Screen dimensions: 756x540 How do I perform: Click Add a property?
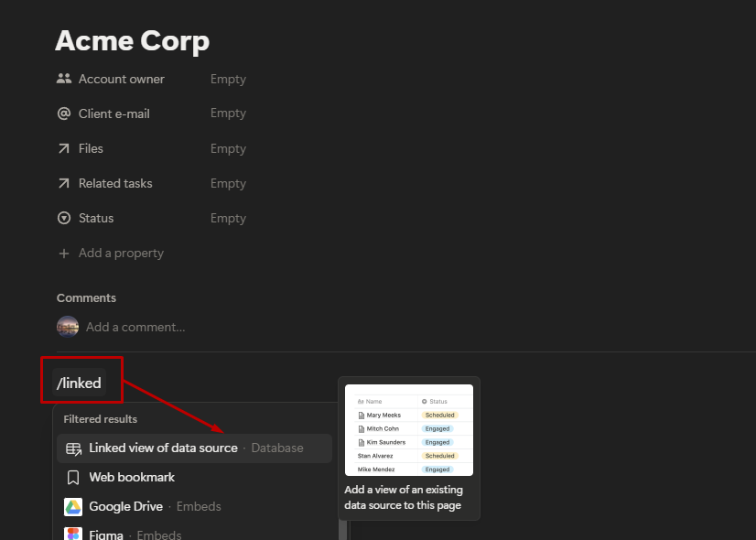120,253
